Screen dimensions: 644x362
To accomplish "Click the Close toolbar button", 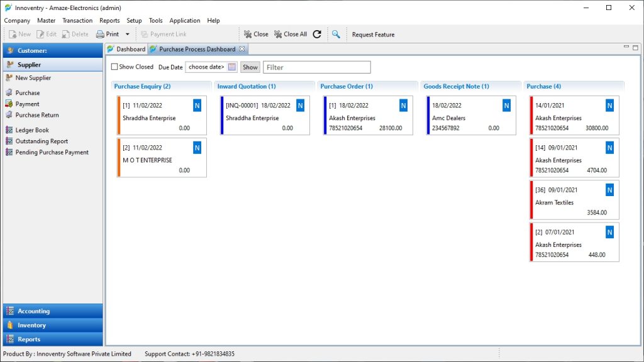I will coord(256,35).
